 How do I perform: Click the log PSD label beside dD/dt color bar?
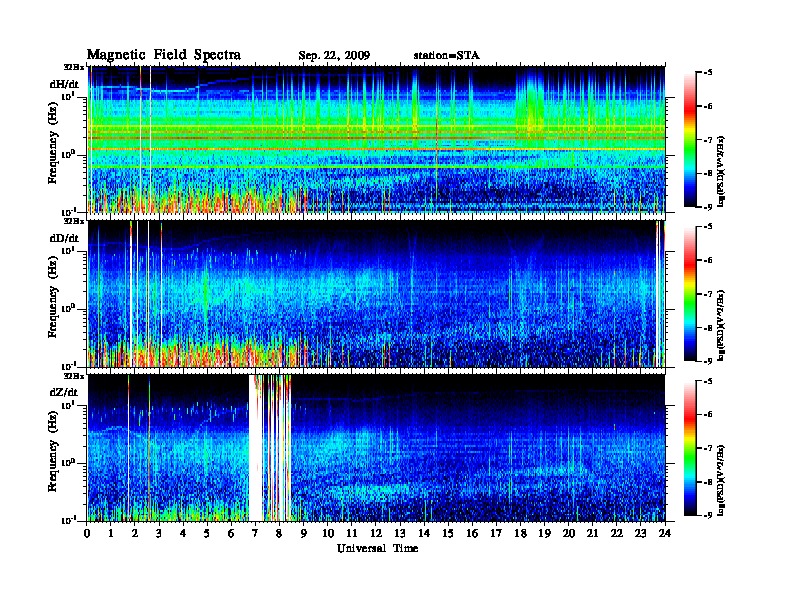point(721,325)
